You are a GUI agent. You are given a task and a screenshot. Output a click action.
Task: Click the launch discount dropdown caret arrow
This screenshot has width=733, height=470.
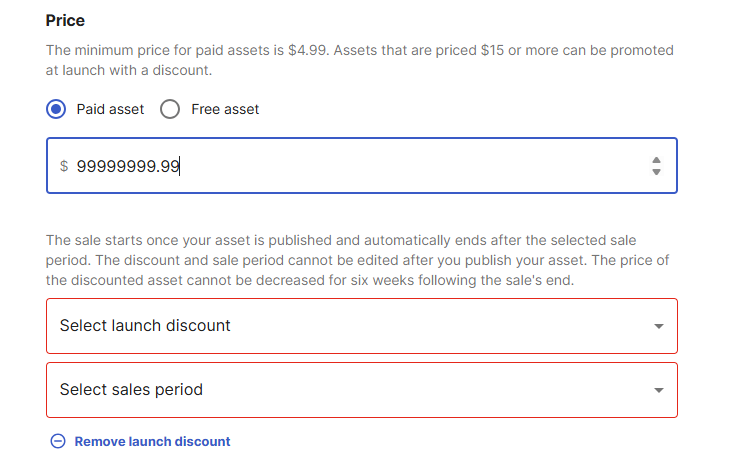point(659,326)
